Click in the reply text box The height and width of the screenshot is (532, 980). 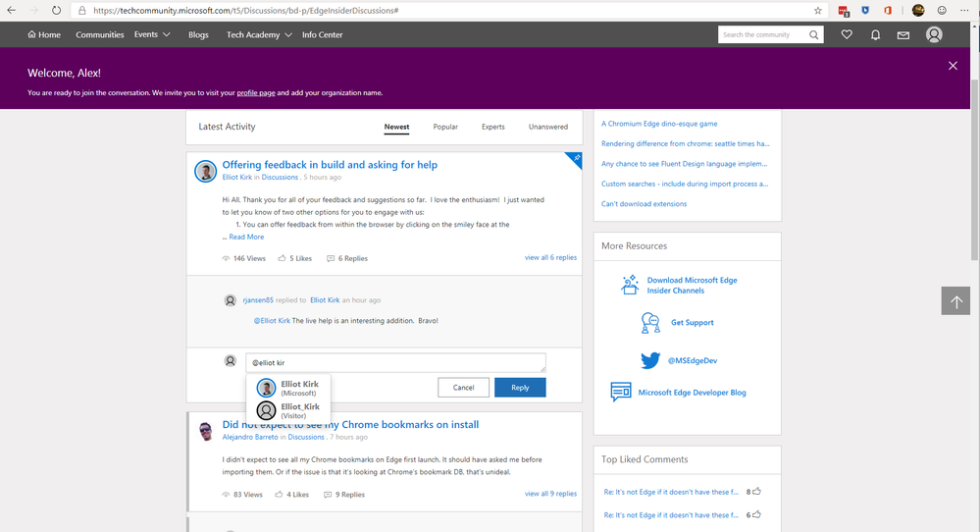pyautogui.click(x=395, y=362)
